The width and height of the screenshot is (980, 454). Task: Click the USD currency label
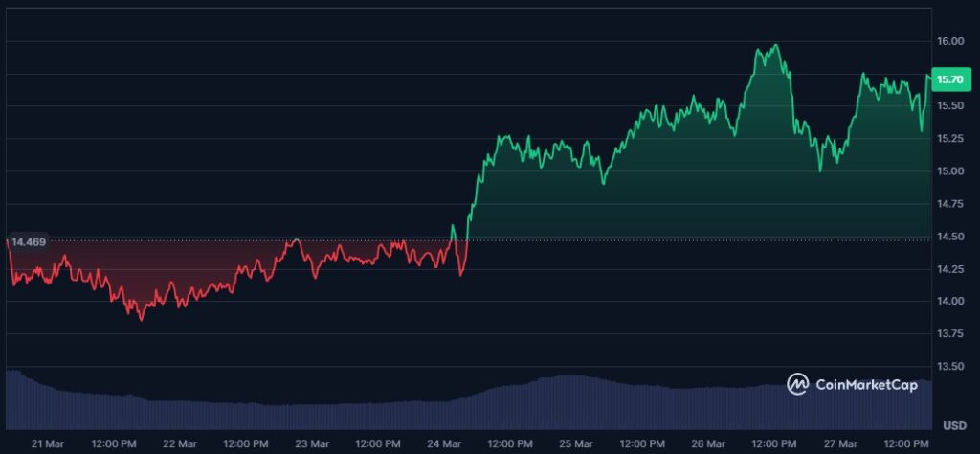pos(954,424)
